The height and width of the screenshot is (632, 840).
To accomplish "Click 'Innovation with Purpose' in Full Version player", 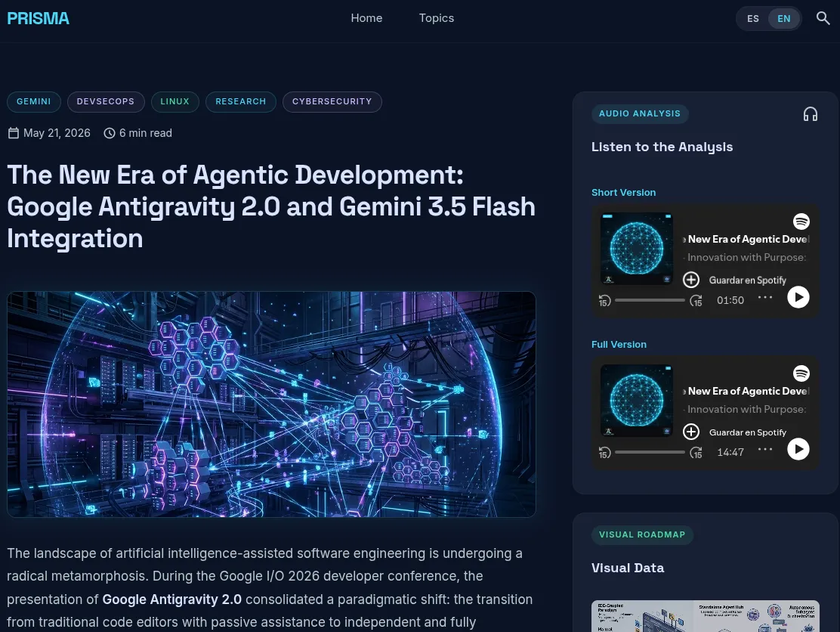I will [x=745, y=409].
